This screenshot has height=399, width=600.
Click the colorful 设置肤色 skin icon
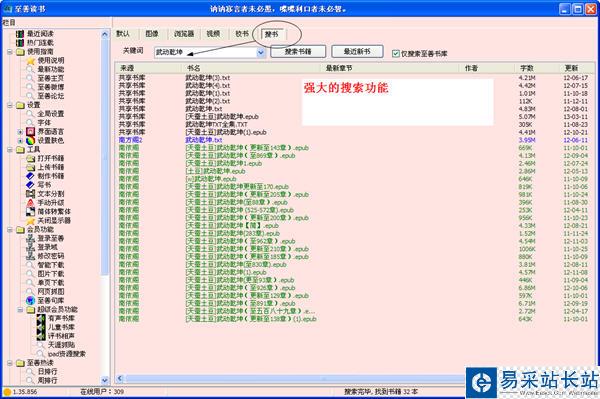coord(31,141)
